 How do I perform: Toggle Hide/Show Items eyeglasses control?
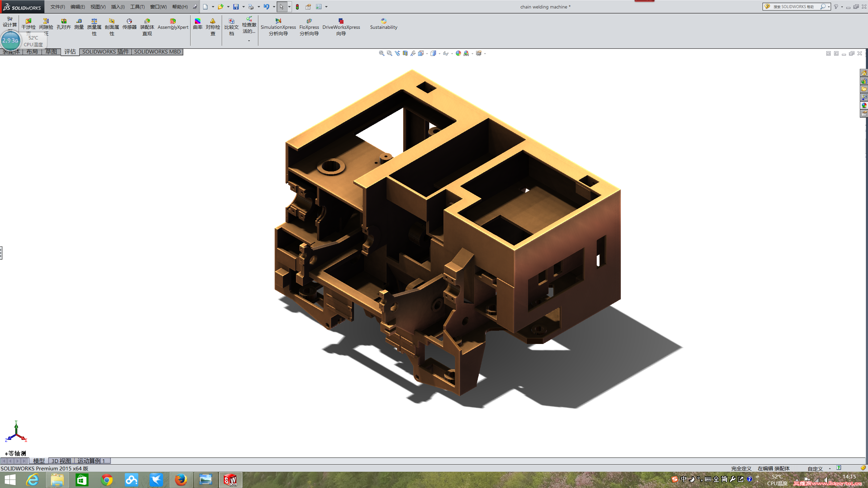click(446, 53)
